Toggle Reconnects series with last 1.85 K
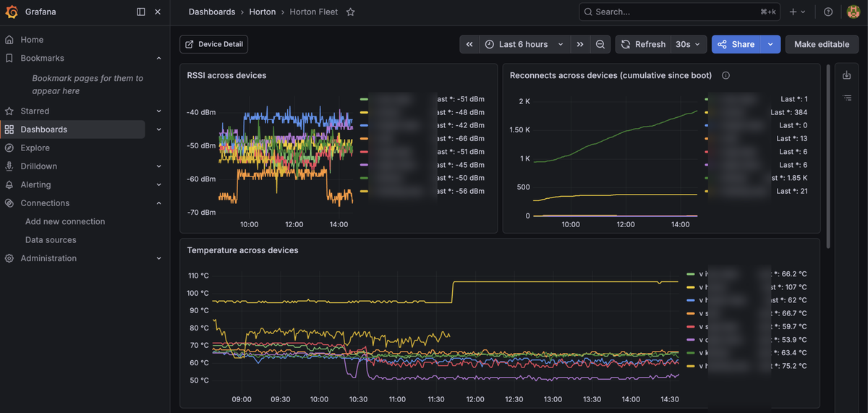 [757, 178]
